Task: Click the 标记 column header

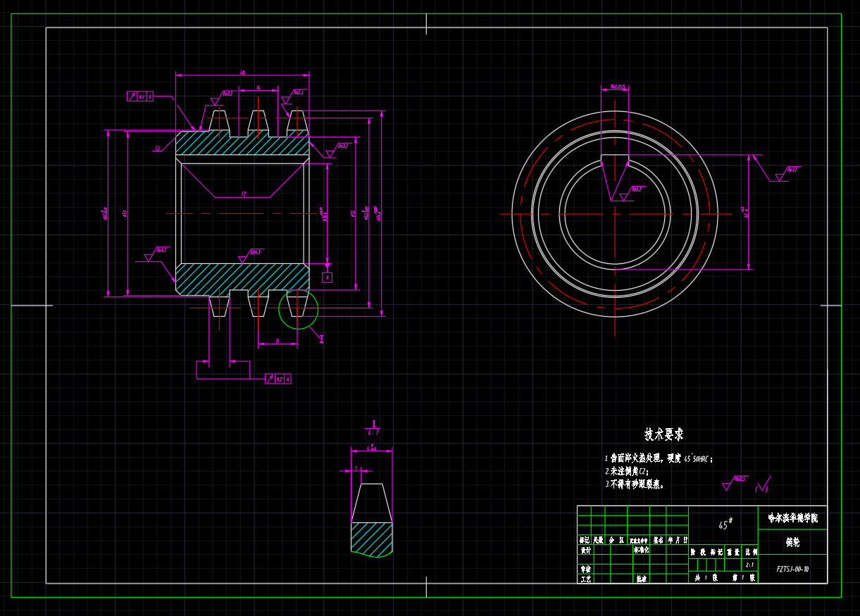Action: 584,540
